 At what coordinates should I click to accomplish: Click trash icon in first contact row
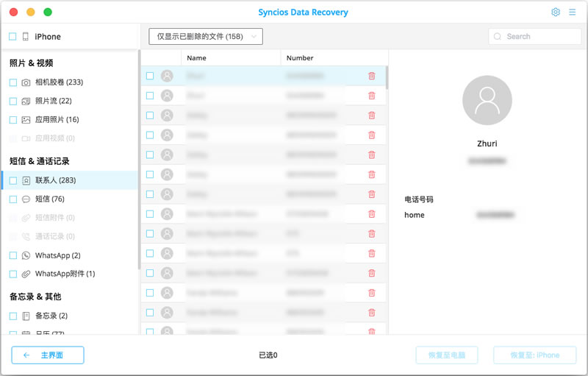tap(372, 76)
